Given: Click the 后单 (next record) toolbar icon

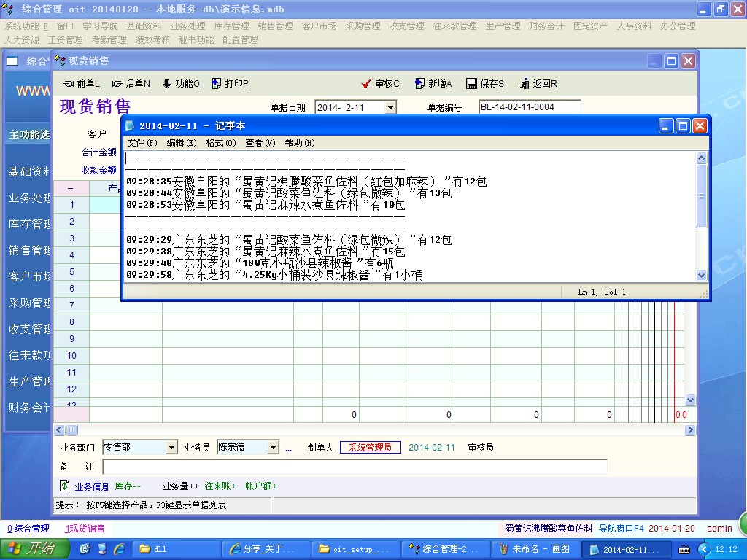Looking at the screenshot, I should tap(117, 84).
